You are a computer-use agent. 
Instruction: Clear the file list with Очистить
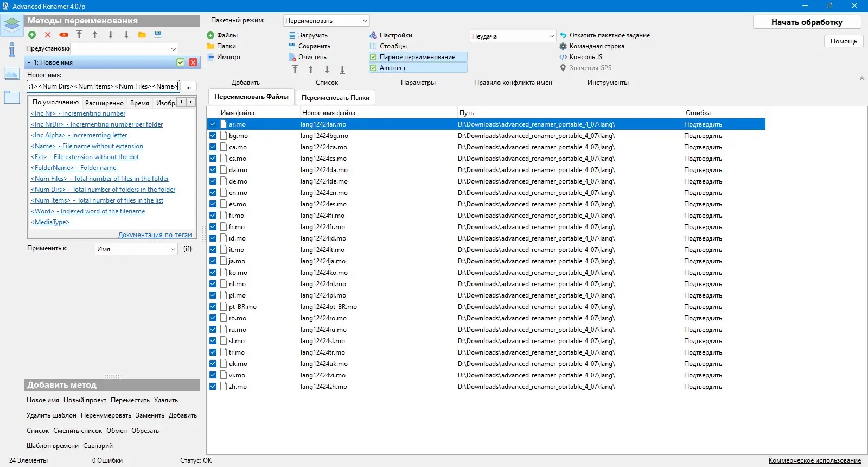(x=308, y=57)
